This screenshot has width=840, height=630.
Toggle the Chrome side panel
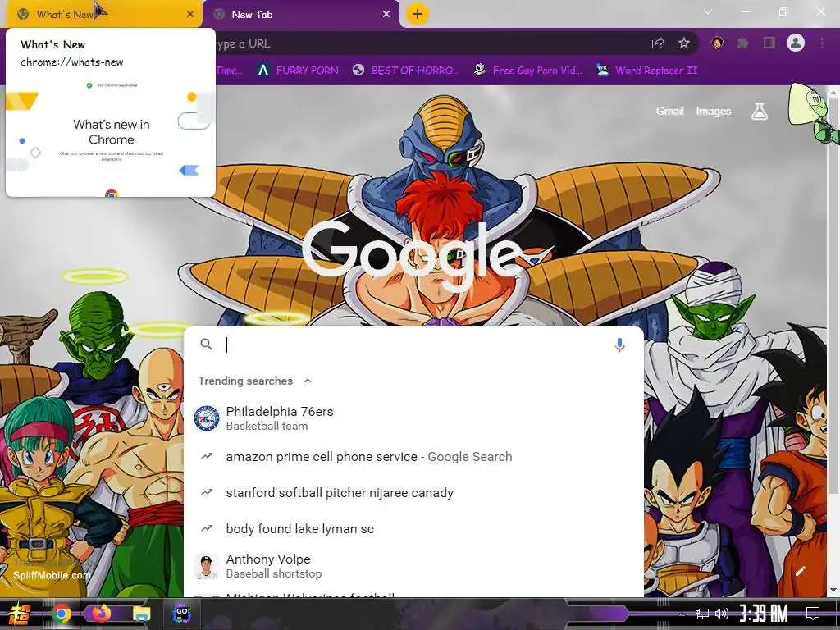[769, 43]
